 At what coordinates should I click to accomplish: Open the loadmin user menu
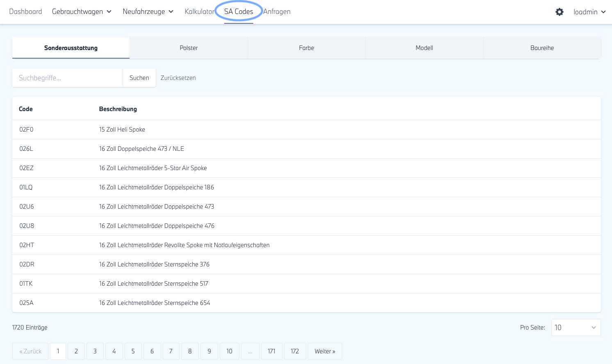[x=589, y=12]
